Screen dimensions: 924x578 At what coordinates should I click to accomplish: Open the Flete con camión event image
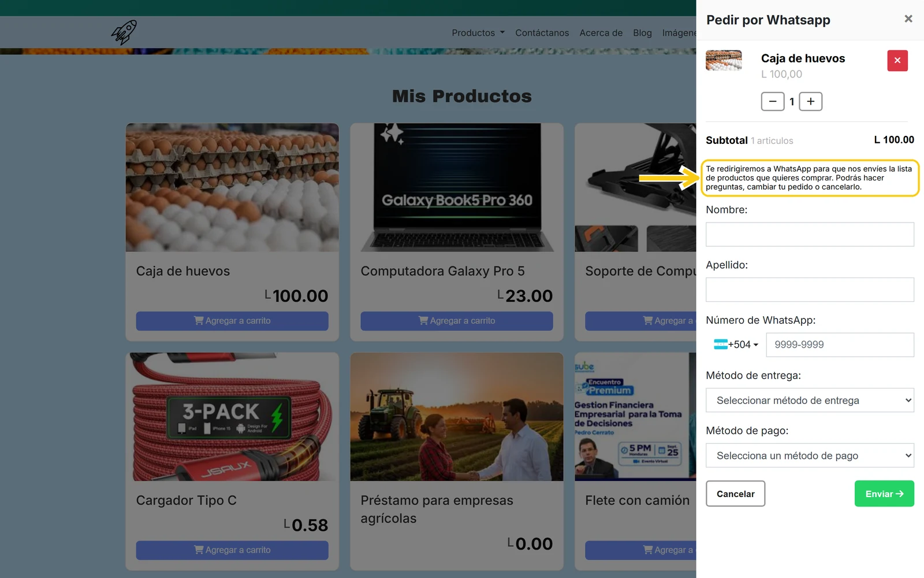coord(635,417)
